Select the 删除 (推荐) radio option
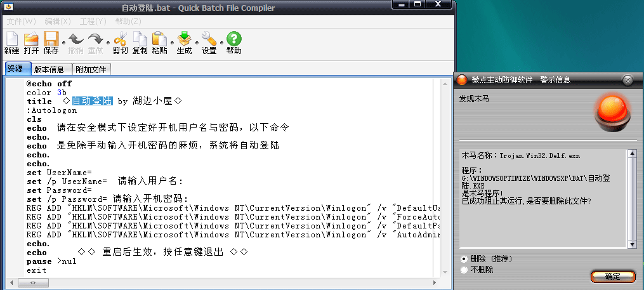The width and height of the screenshot is (644, 290). [x=464, y=259]
